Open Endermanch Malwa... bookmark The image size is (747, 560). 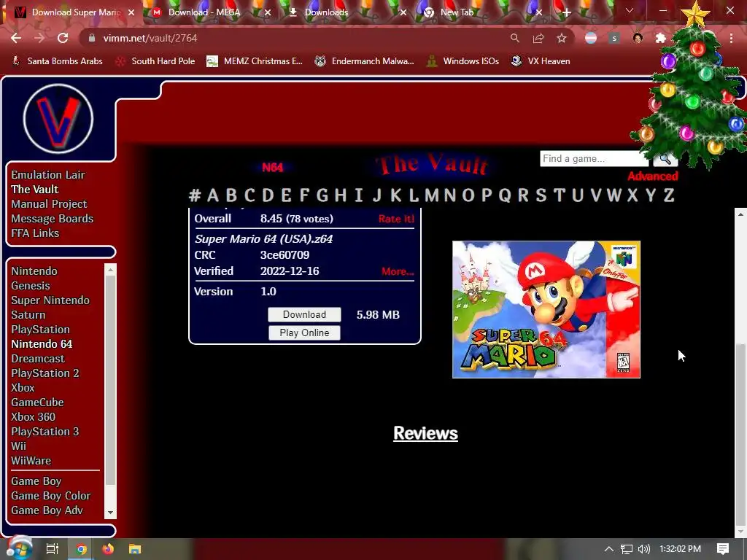(365, 61)
